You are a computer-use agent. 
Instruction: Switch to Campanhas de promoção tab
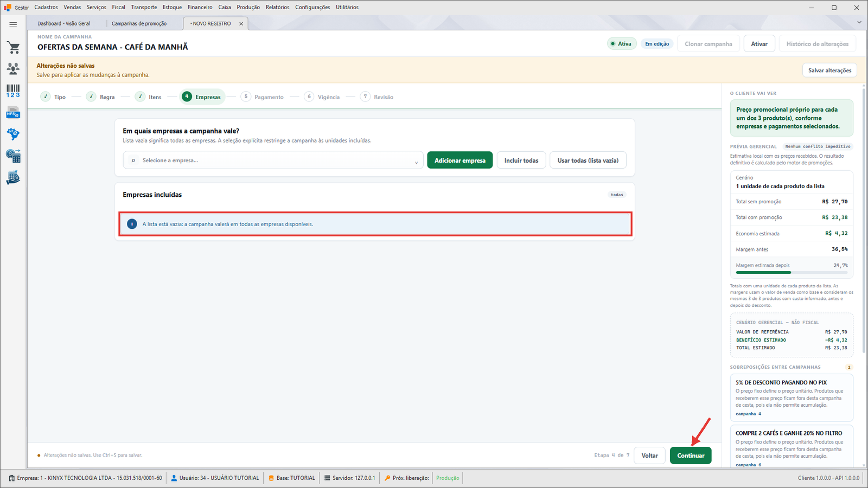[x=139, y=24]
